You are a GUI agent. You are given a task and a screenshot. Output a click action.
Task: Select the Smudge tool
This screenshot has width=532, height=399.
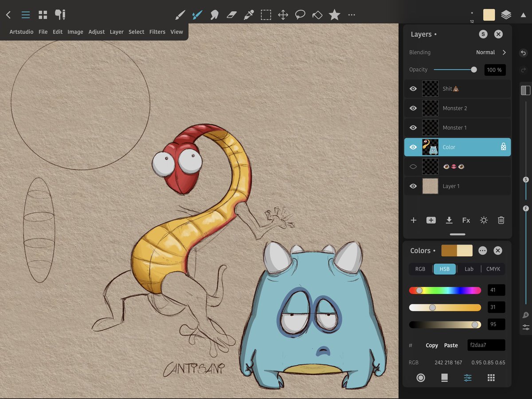[x=214, y=15]
